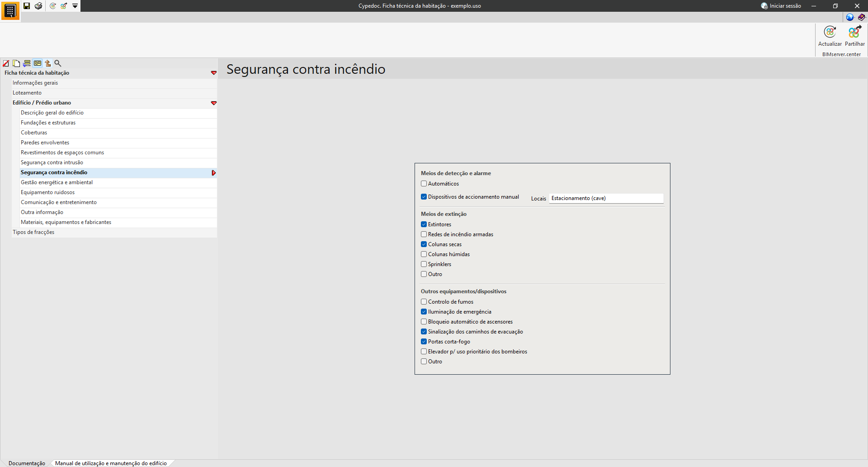The width and height of the screenshot is (868, 467).
Task: Switch to the Documentação tab
Action: pyautogui.click(x=27, y=463)
